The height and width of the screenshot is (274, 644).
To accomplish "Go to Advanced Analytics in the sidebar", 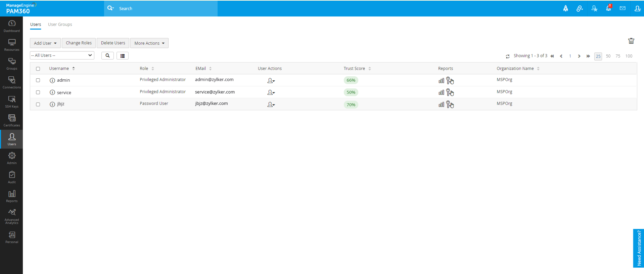I will click(x=12, y=216).
